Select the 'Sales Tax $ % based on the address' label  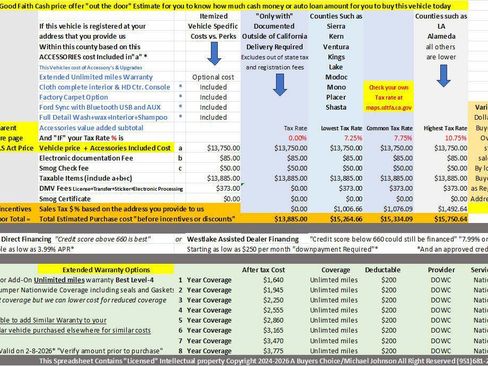coord(121,209)
